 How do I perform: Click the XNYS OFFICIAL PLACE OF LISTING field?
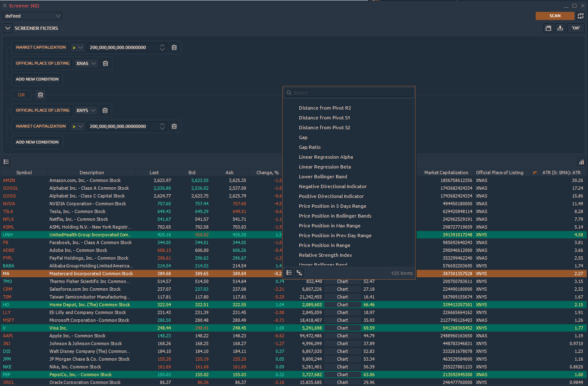click(x=43, y=110)
